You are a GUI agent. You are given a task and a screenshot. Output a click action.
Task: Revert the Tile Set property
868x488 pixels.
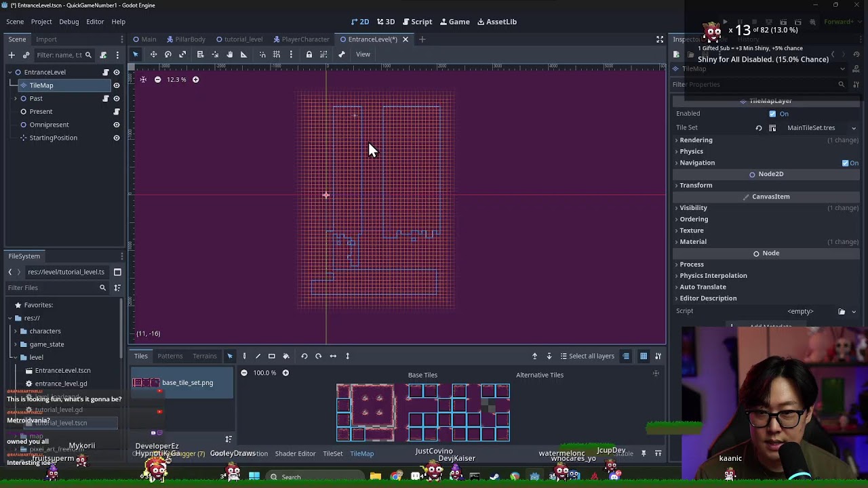click(759, 128)
